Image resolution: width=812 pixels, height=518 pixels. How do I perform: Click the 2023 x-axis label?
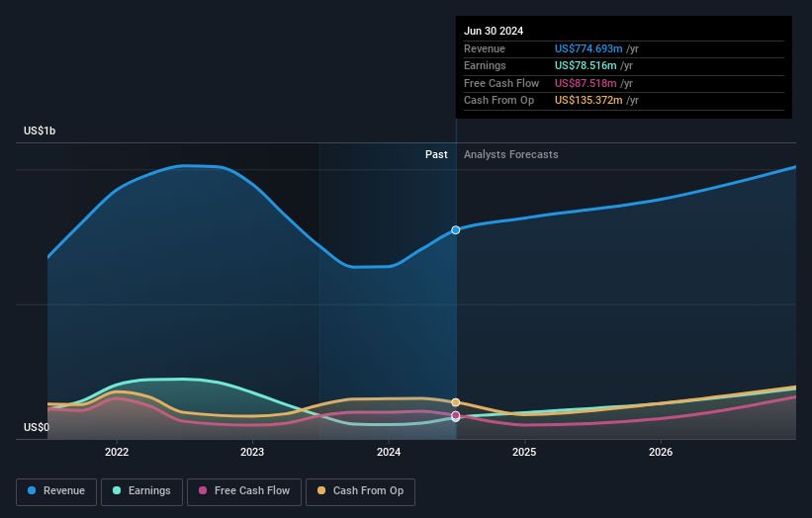click(x=252, y=453)
